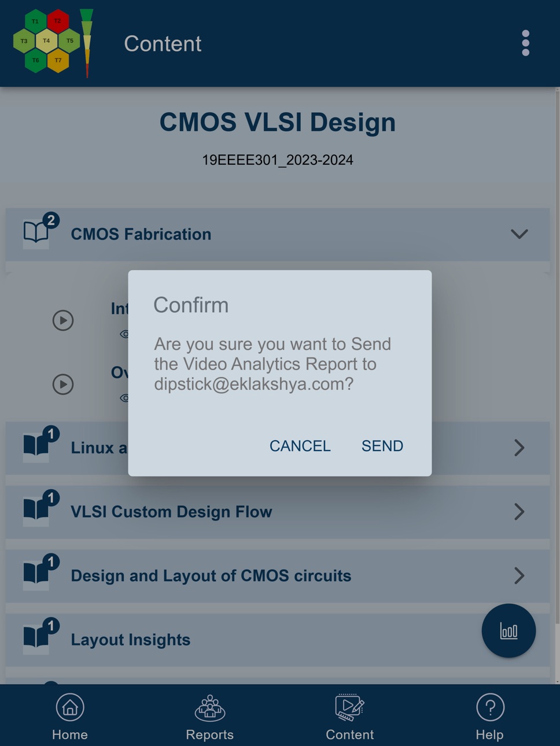Open the Help tab
This screenshot has height=746, width=560.
(490, 717)
